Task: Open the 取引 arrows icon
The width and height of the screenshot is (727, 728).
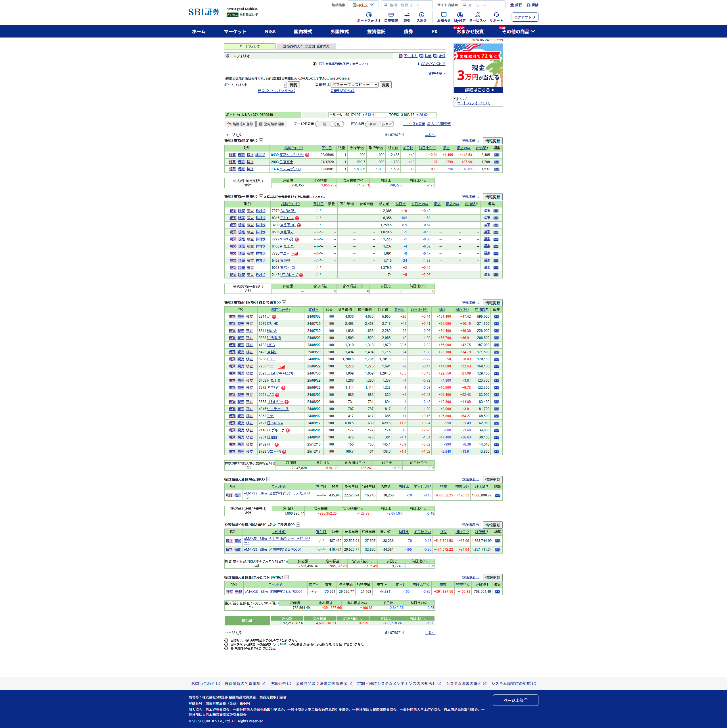Action: pyautogui.click(x=407, y=15)
